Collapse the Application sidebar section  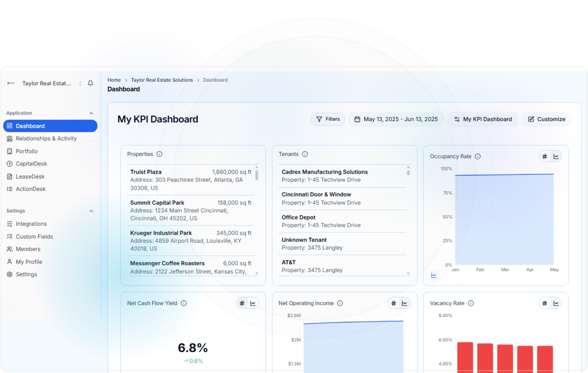91,113
